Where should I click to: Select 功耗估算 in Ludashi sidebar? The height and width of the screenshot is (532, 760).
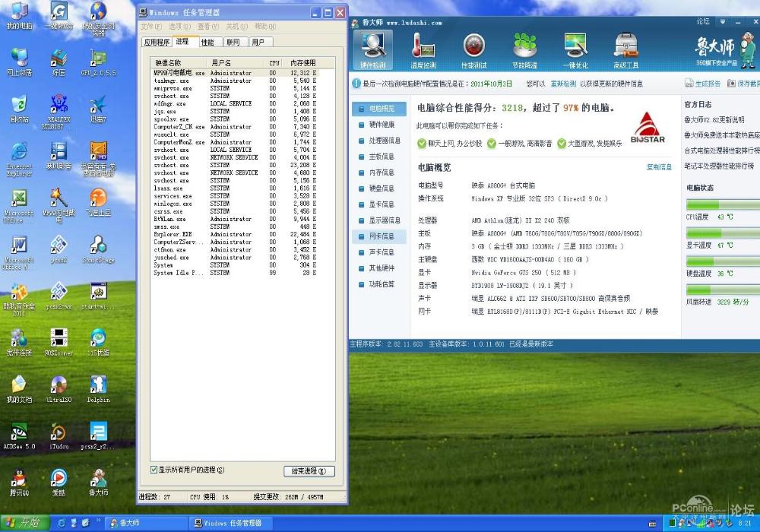point(380,284)
